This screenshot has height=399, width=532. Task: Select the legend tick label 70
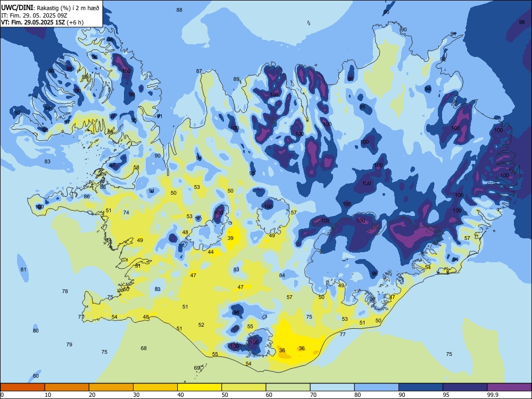(313, 395)
